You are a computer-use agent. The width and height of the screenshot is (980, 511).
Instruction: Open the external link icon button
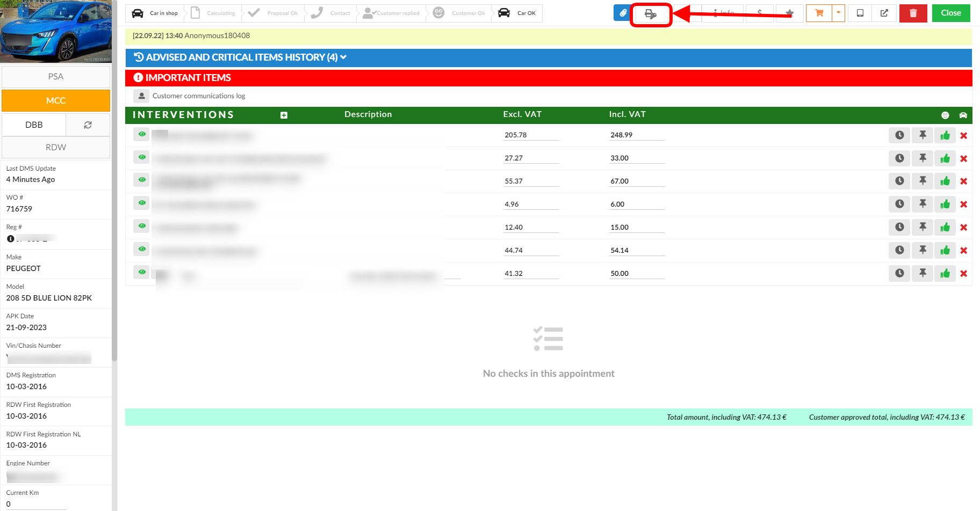(884, 13)
